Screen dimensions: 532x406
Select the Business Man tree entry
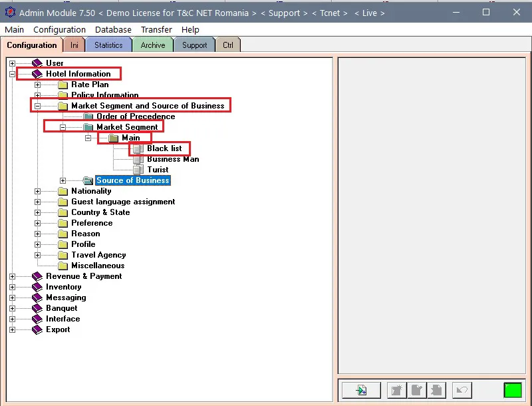click(173, 159)
